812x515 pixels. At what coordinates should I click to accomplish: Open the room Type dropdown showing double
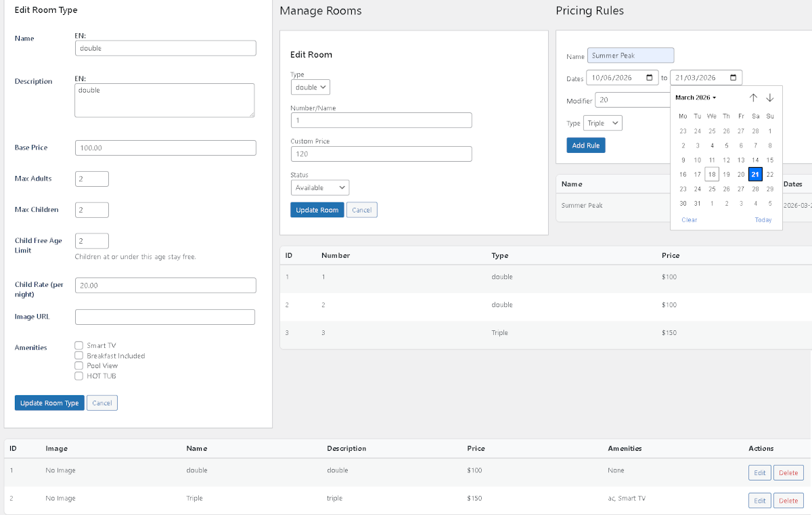point(310,87)
